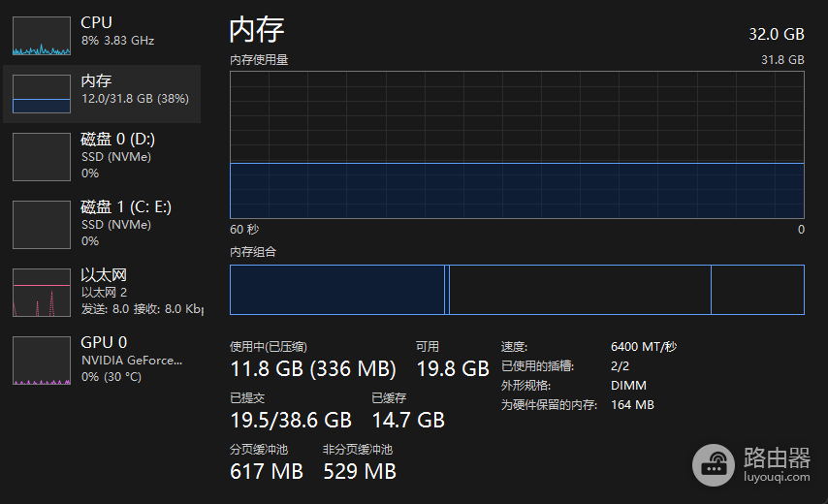Select 磁盘 0 (D:) graph thumbnail
This screenshot has height=504, width=828.
(42, 157)
